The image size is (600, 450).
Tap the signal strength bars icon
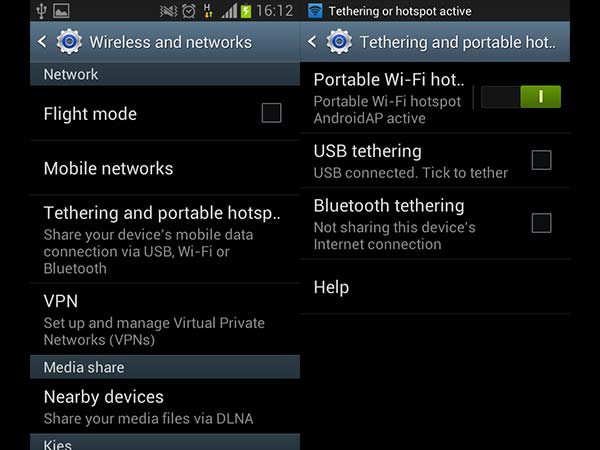pos(229,11)
